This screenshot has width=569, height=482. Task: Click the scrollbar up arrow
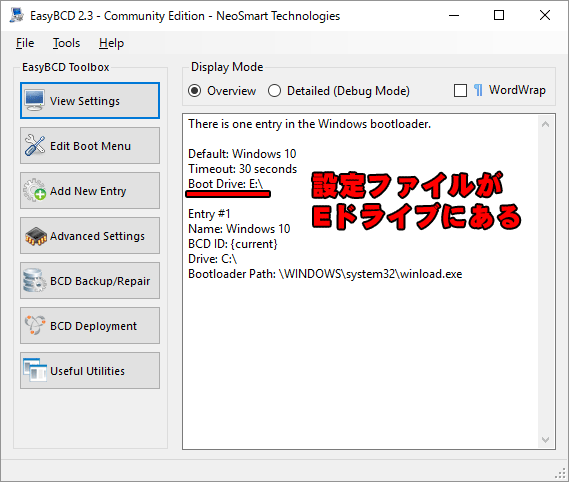(545, 124)
